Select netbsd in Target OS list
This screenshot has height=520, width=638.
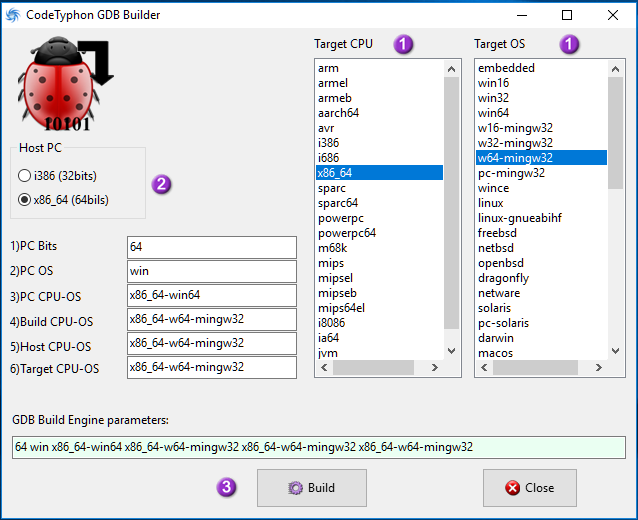(542, 248)
